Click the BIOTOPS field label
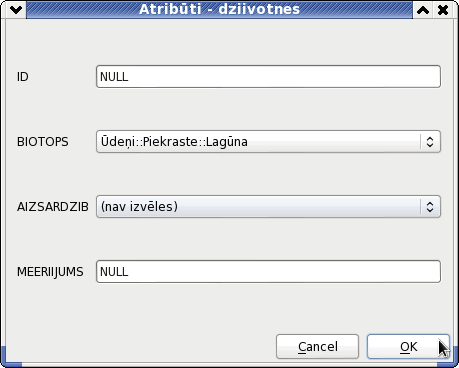This screenshot has width=459, height=368. [43, 142]
